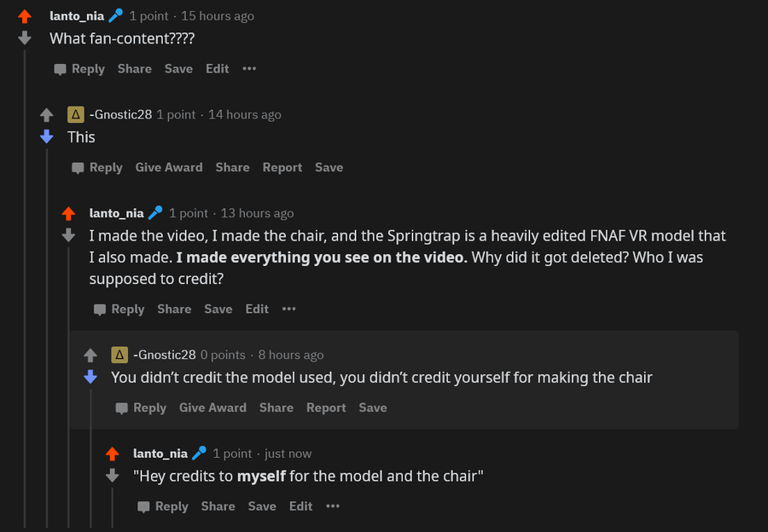Upvote -Gnostic28's "This" comment

click(x=47, y=115)
